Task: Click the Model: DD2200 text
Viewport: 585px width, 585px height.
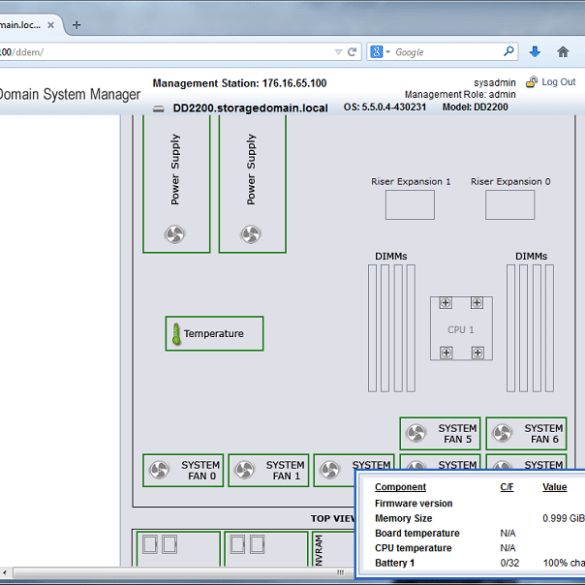Action: (x=475, y=107)
